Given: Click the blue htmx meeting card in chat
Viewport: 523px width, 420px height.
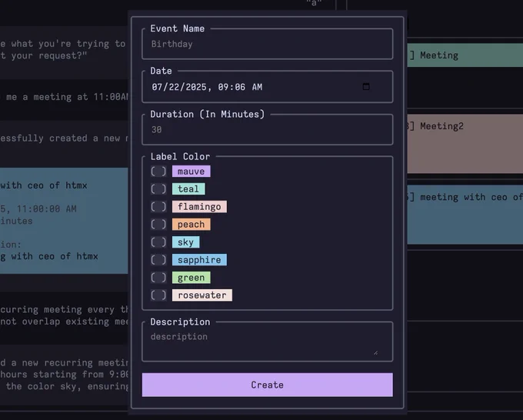Looking at the screenshot, I should click(64, 221).
